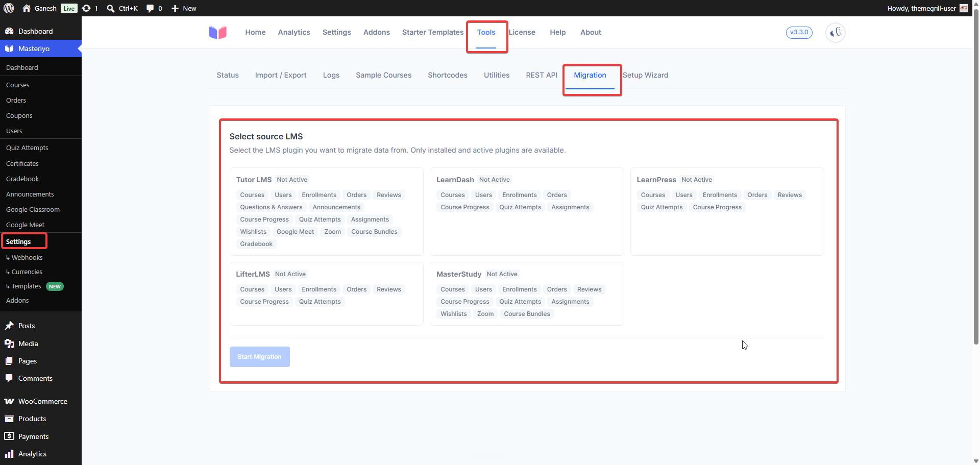Image resolution: width=980 pixels, height=465 pixels.
Task: Open the Utilities sub-tab
Action: tap(497, 75)
